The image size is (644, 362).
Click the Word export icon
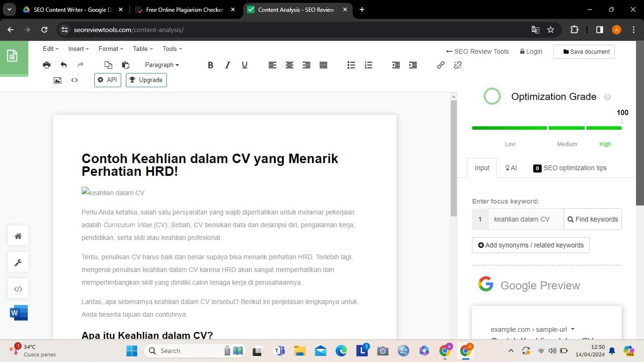pos(19,313)
